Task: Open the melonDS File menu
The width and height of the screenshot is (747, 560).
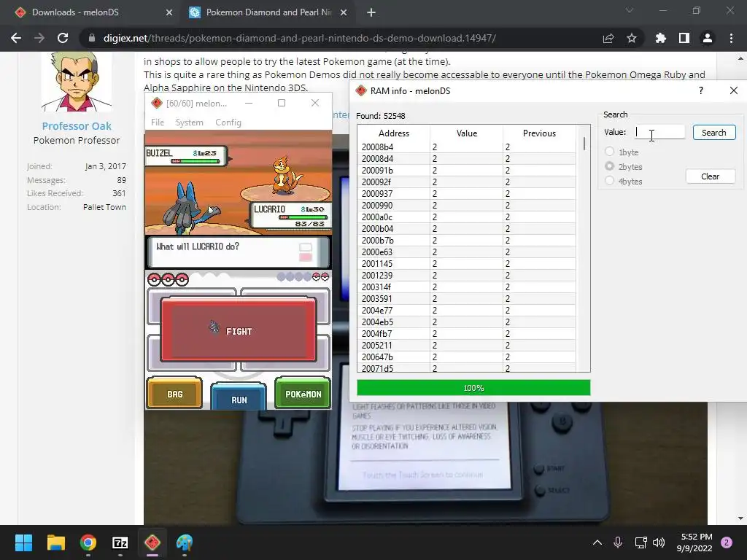Action: [x=158, y=122]
